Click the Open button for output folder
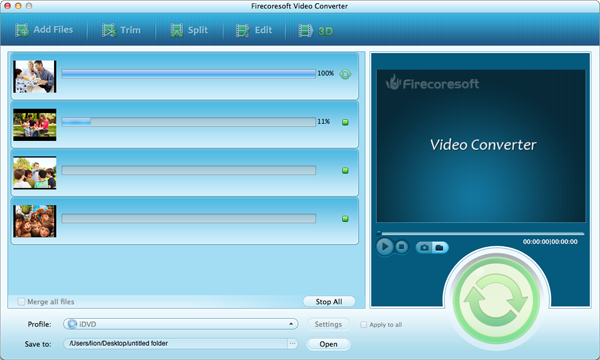Viewport: 600px width, 360px height. [328, 344]
